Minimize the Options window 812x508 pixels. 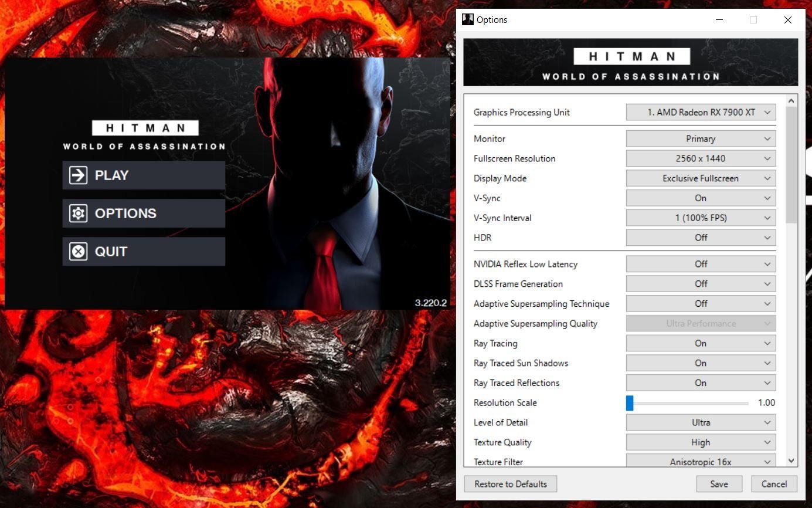tap(719, 19)
